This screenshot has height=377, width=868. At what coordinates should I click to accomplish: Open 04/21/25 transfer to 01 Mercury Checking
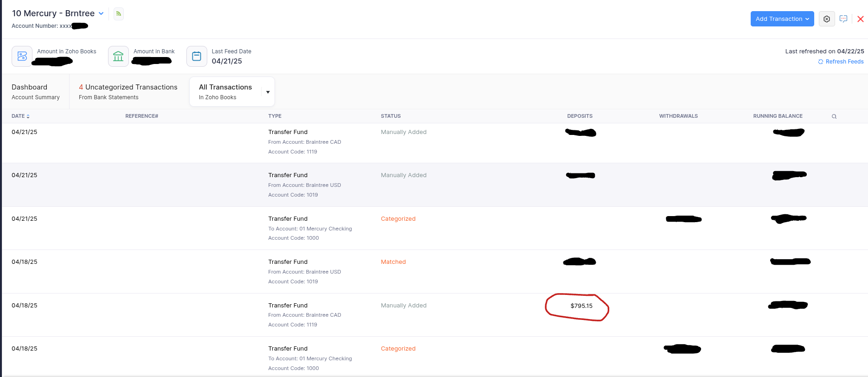(434, 228)
